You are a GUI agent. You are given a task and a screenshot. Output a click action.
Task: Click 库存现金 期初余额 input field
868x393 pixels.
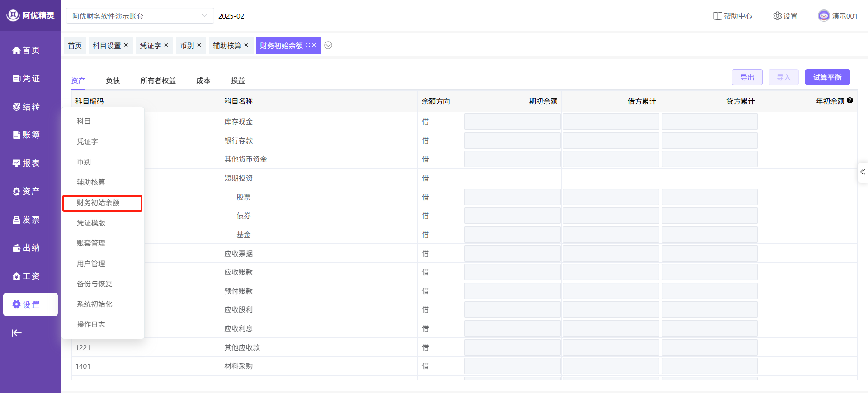(512, 122)
